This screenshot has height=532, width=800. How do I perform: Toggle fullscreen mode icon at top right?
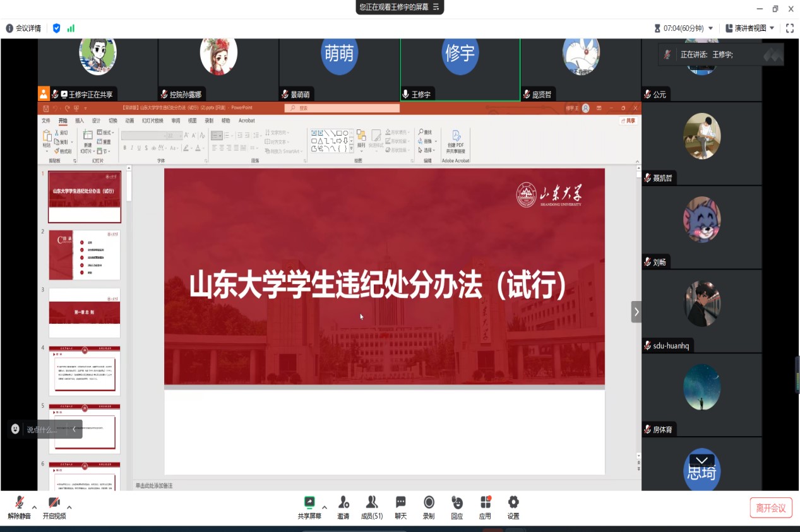tap(789, 28)
